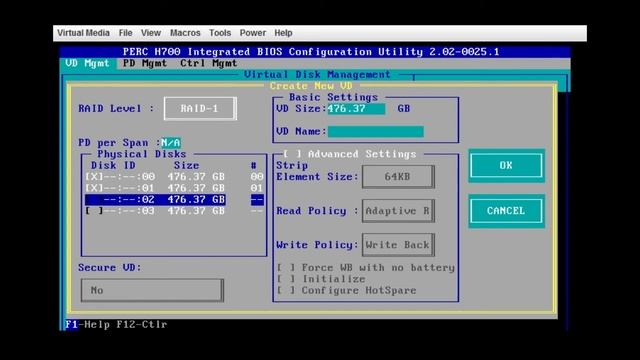This screenshot has width=640, height=360.
Task: Click the Create New VD title
Action: (311, 86)
